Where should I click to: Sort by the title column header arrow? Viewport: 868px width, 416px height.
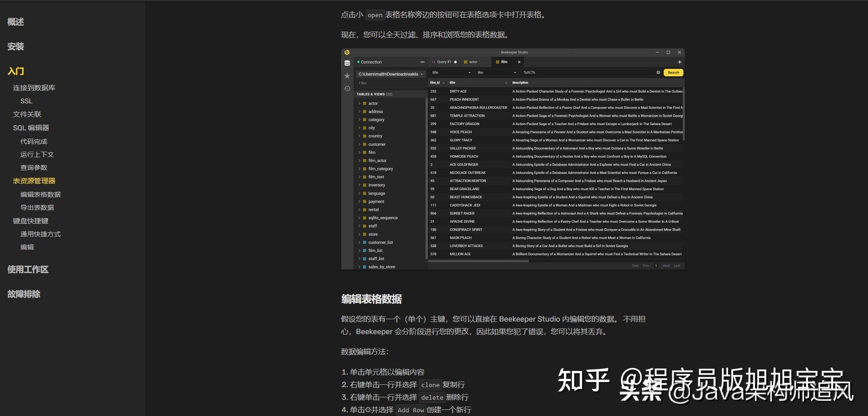(506, 83)
